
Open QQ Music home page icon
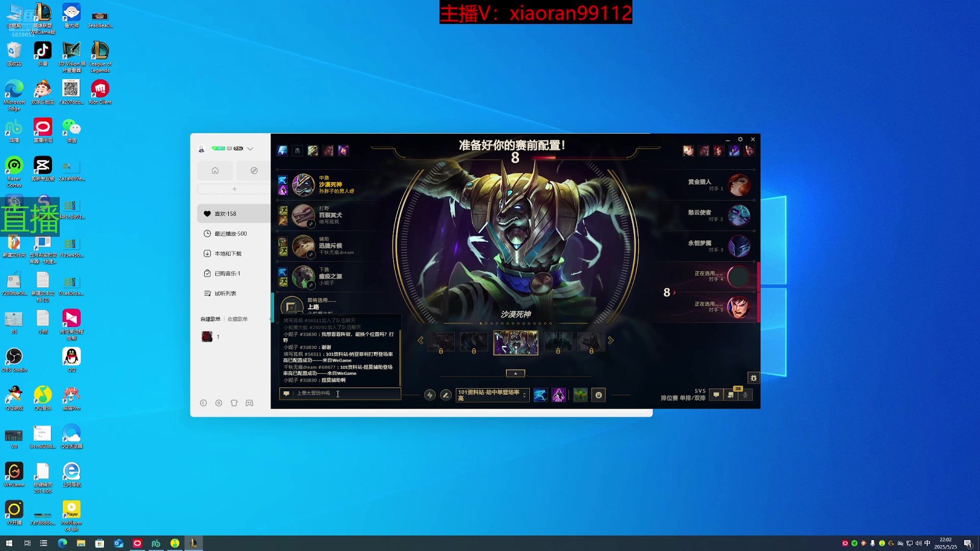[215, 170]
